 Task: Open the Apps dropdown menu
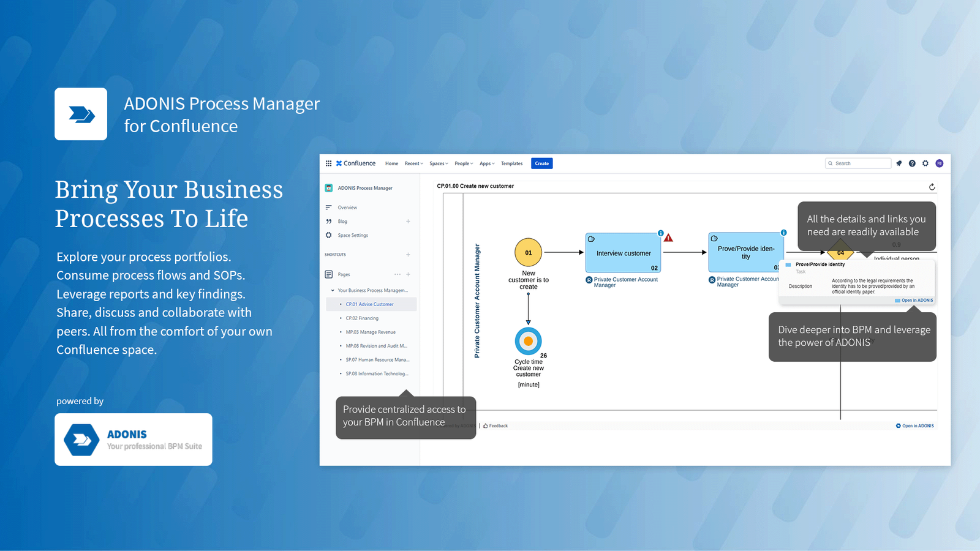point(487,163)
